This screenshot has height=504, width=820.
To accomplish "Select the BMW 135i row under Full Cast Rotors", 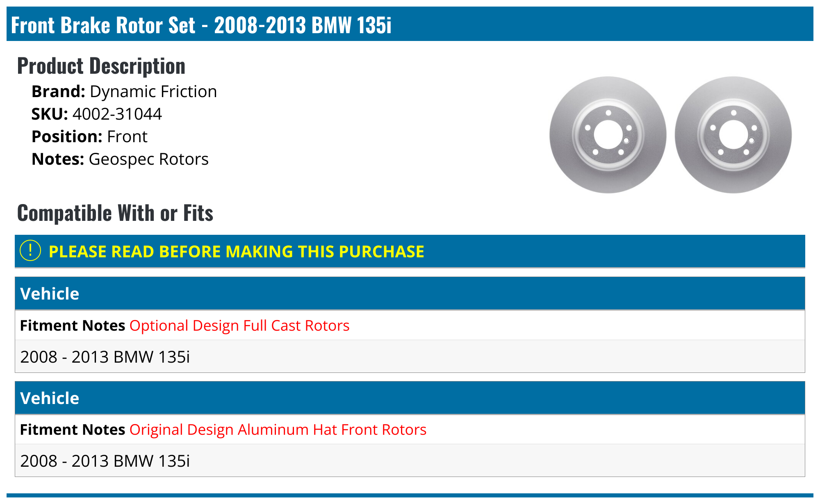I will pos(105,357).
